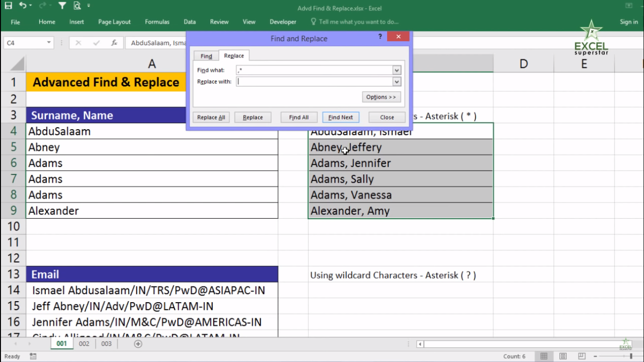Expand the Name Box dropdown arrow
The image size is (644, 362).
(49, 43)
